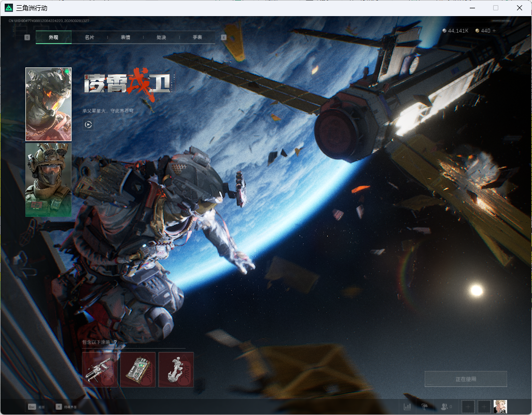Open the friends list icon

point(446,407)
